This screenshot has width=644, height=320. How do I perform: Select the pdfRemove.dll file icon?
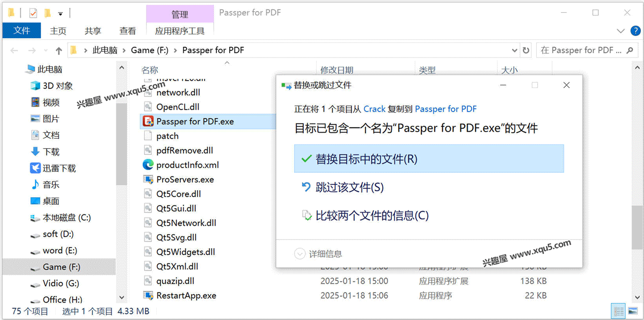click(x=148, y=150)
